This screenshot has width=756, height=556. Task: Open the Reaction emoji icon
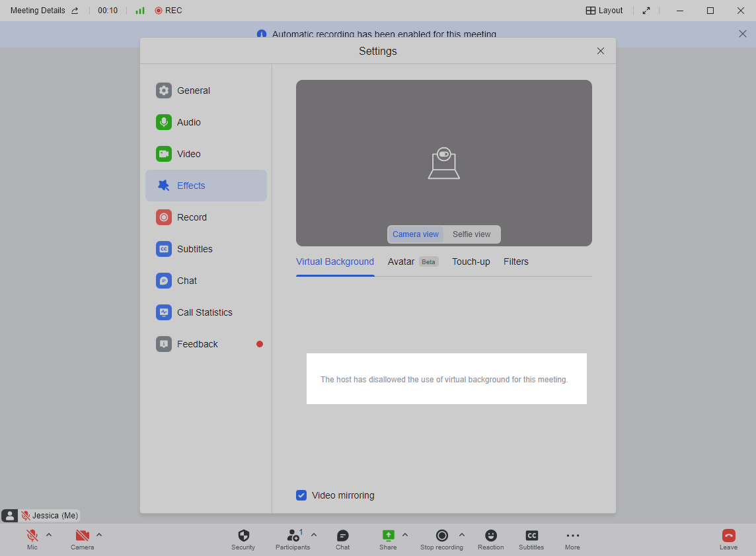pos(490,536)
